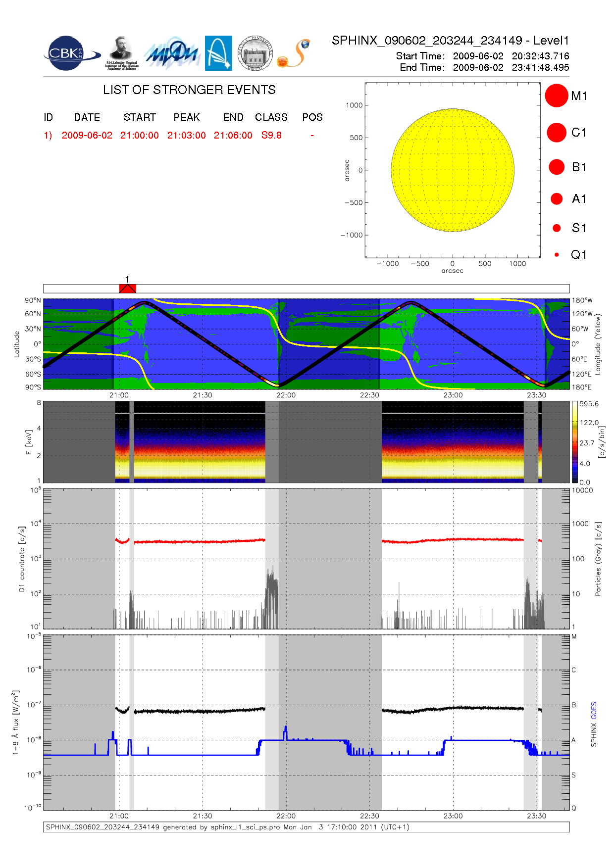The height and width of the screenshot is (868, 614).
Task: Click the D1 countrate [c/s] axis label
Action: (x=21, y=559)
